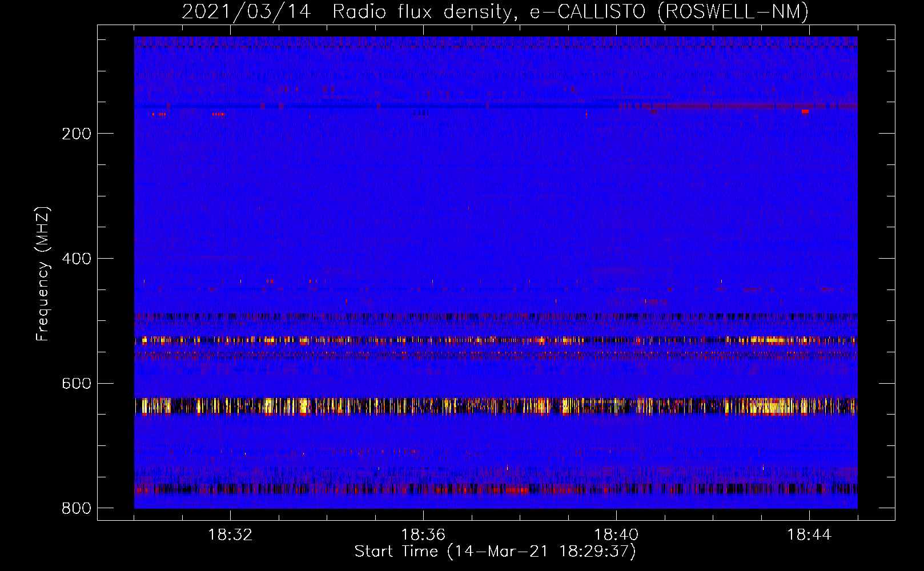Click the 600 frequency tick label

pos(77,383)
